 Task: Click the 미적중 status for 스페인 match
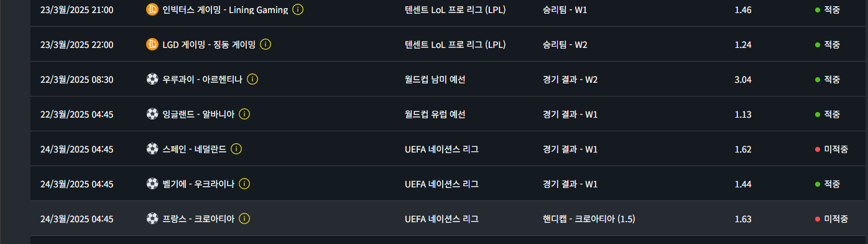[x=831, y=149]
